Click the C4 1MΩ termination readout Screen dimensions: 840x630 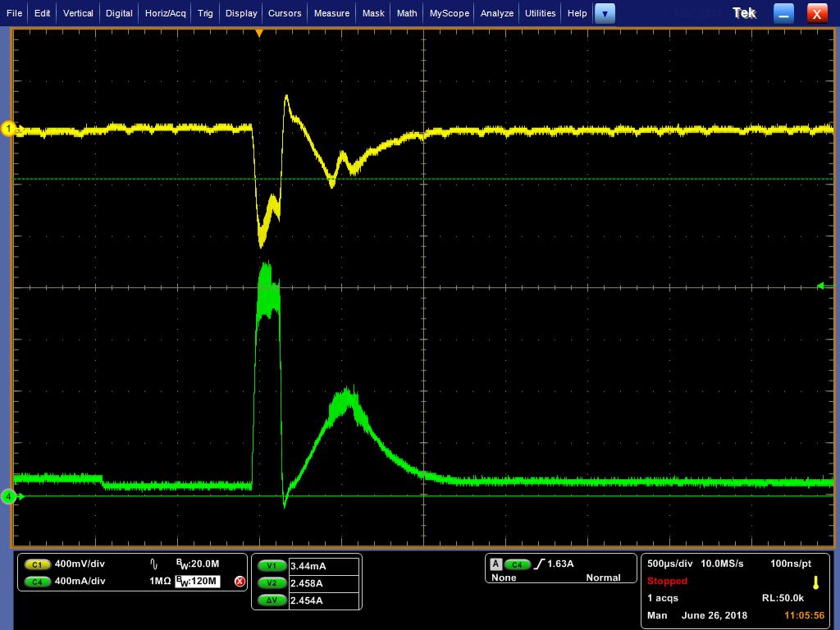pos(160,581)
